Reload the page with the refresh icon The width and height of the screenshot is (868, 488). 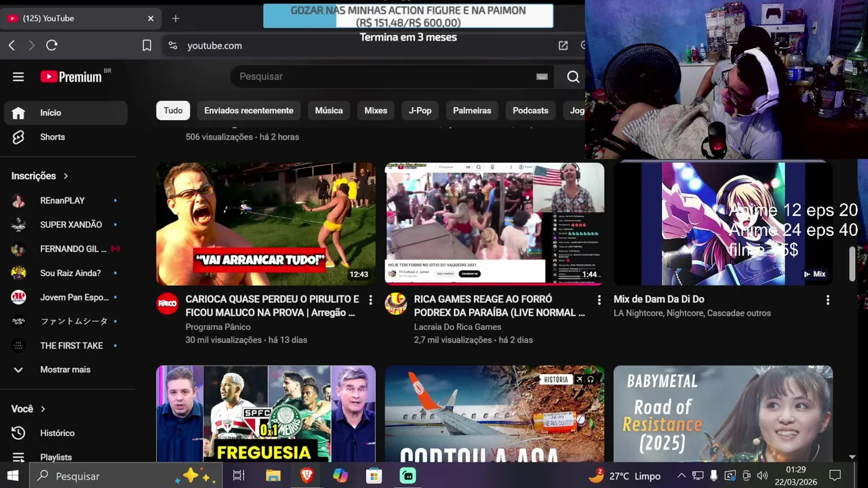pos(52,45)
